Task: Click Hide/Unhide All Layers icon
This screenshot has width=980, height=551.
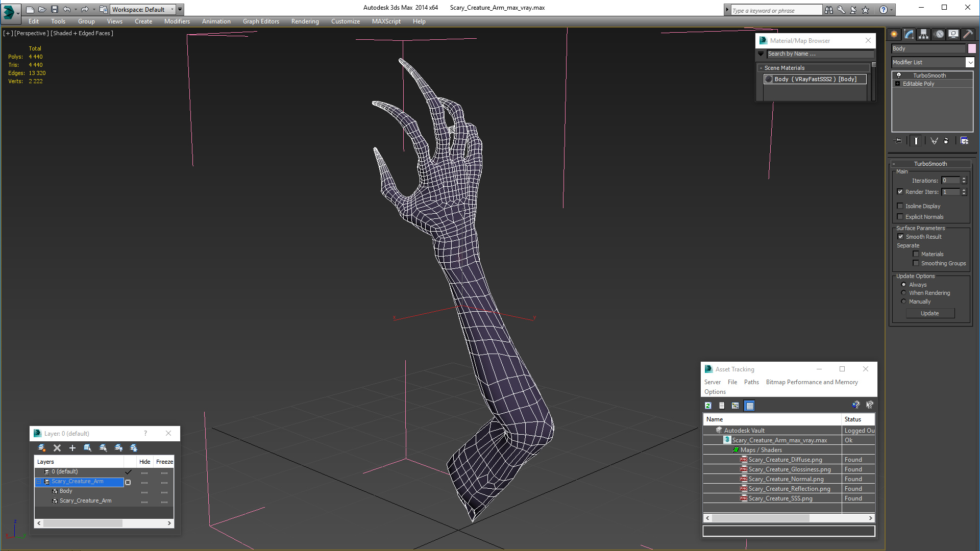Action: point(118,448)
